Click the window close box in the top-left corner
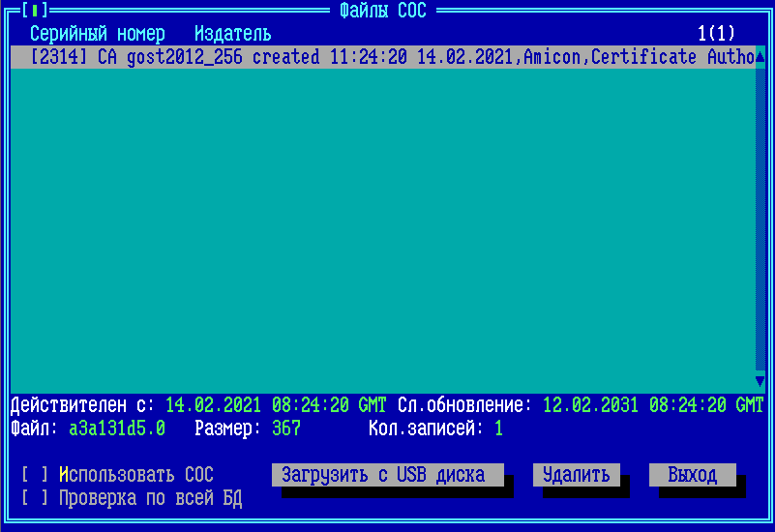 point(34,11)
